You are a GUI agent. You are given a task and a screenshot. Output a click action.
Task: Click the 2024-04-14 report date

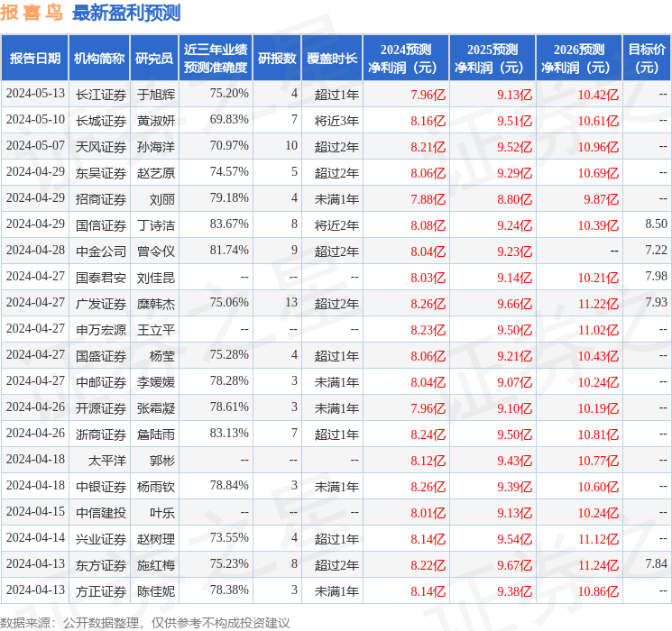pos(35,537)
